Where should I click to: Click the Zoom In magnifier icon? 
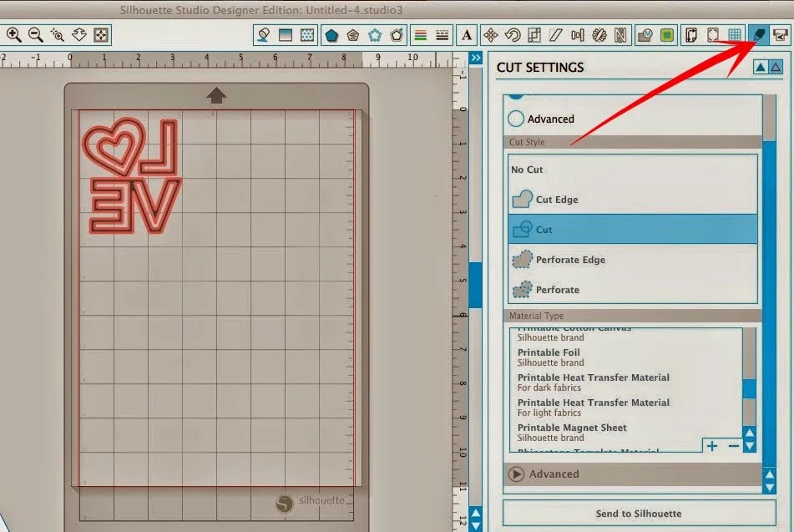14,35
